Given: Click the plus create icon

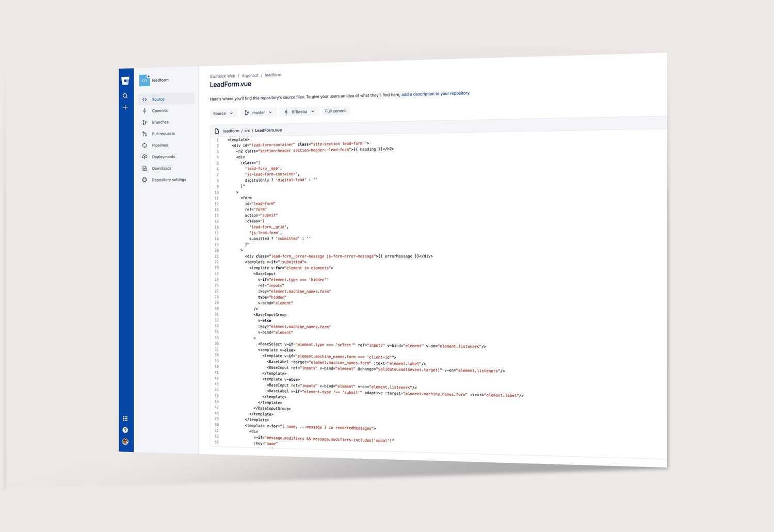Looking at the screenshot, I should click(125, 107).
